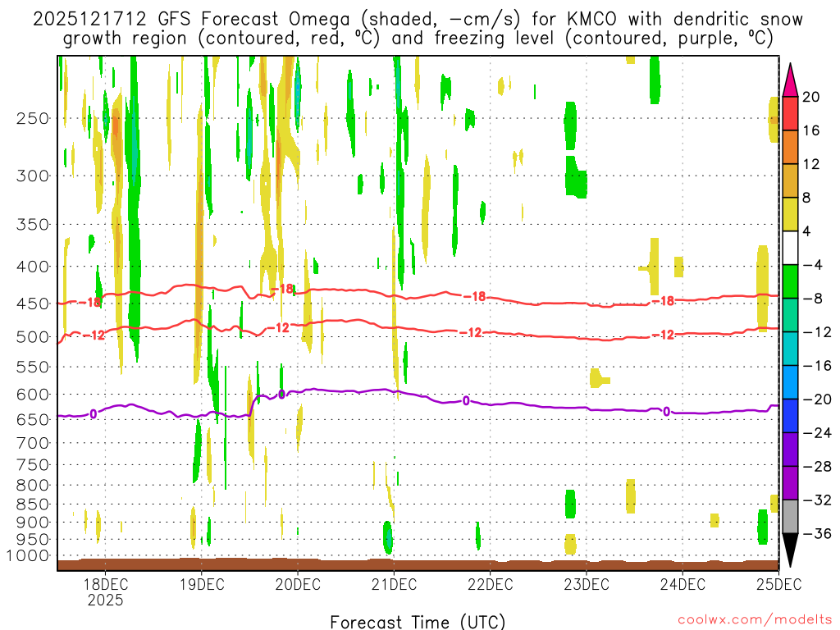Screen dimensions: 840x630
Task: Select the 700 pressure level label
Action: (x=33, y=443)
